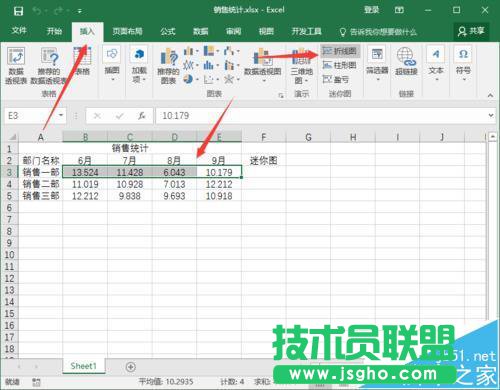Open the line chart insert dropdown

coord(191,65)
